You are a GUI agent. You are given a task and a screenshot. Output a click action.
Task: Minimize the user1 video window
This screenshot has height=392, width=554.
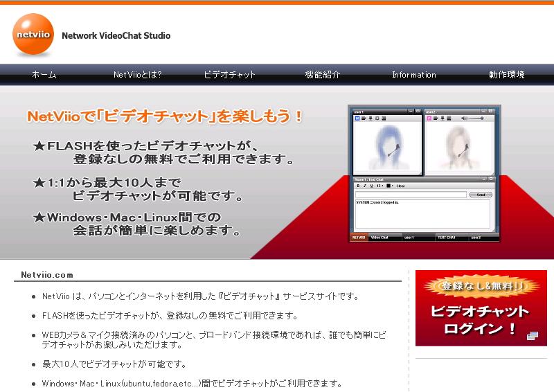[411, 112]
